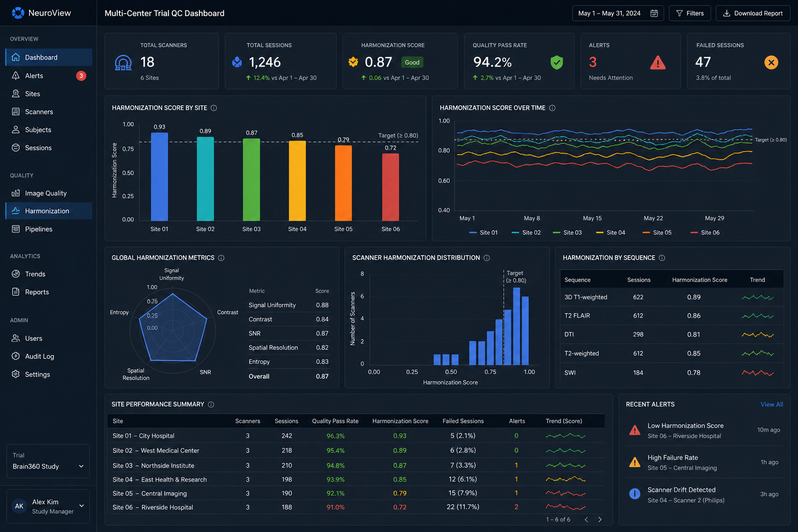
Task: Select the DTI sequence row
Action: 672,335
